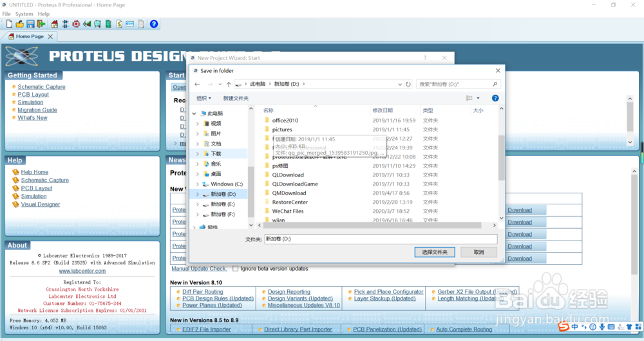Open the Gerber Viewer magnifier icon
This screenshot has height=341, width=644.
97,24
